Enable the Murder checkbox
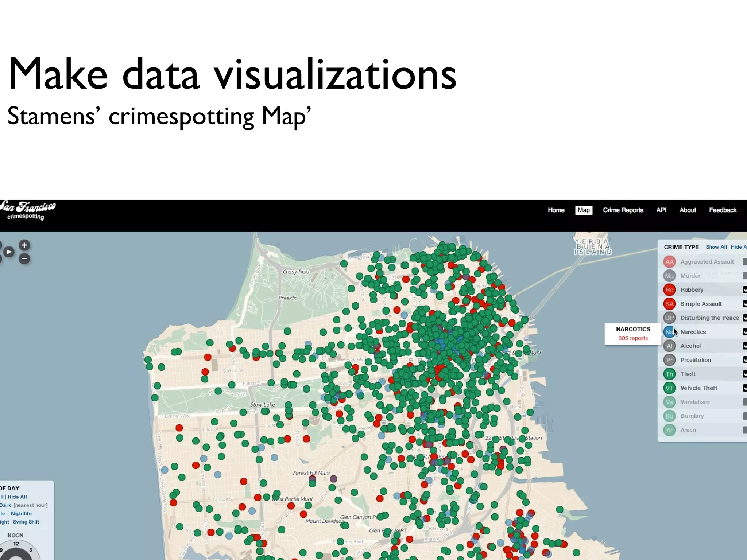747x560 pixels. [745, 276]
